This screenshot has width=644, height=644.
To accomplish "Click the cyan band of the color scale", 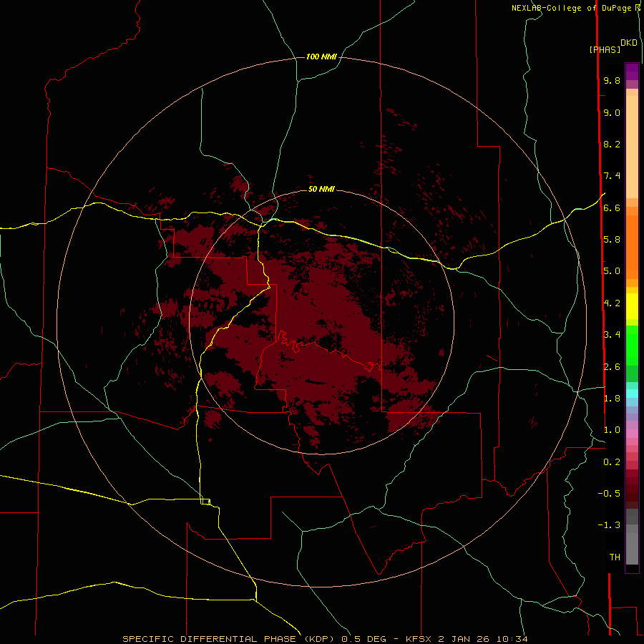I will tap(632, 394).
